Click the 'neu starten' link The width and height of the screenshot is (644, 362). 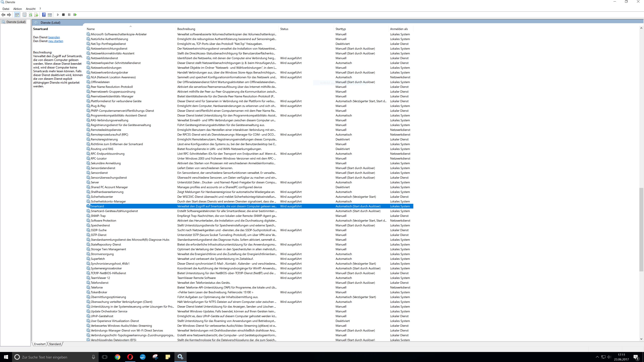pyautogui.click(x=56, y=41)
